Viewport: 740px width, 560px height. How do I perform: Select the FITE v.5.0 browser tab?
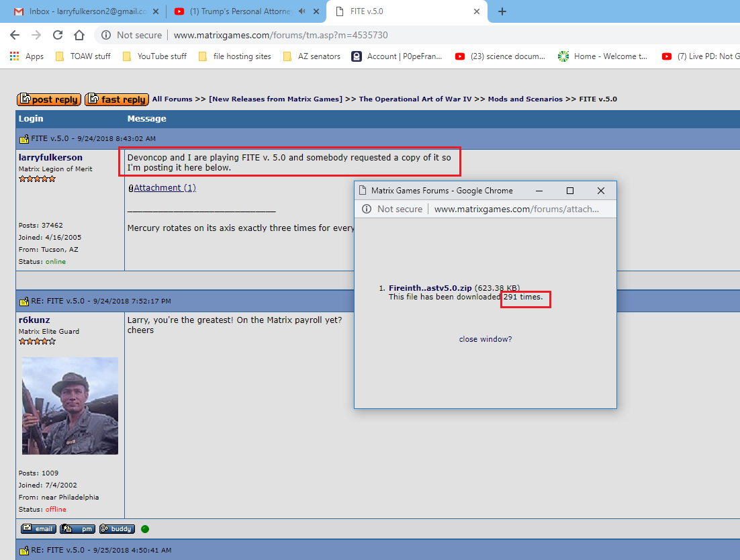pos(406,11)
